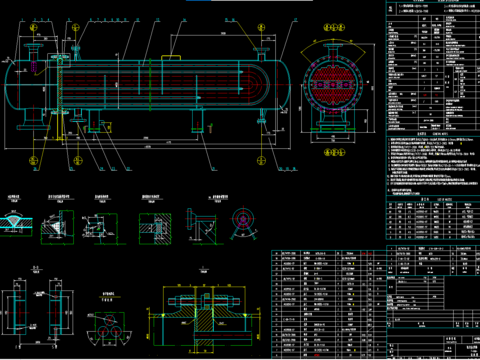Select the right saddle support under the shell

(x=198, y=121)
